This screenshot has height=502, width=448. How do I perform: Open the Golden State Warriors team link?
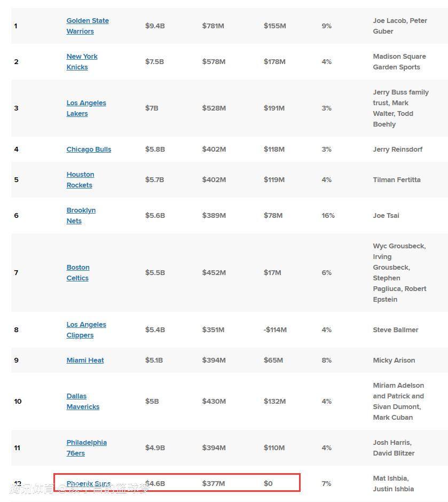pos(88,21)
